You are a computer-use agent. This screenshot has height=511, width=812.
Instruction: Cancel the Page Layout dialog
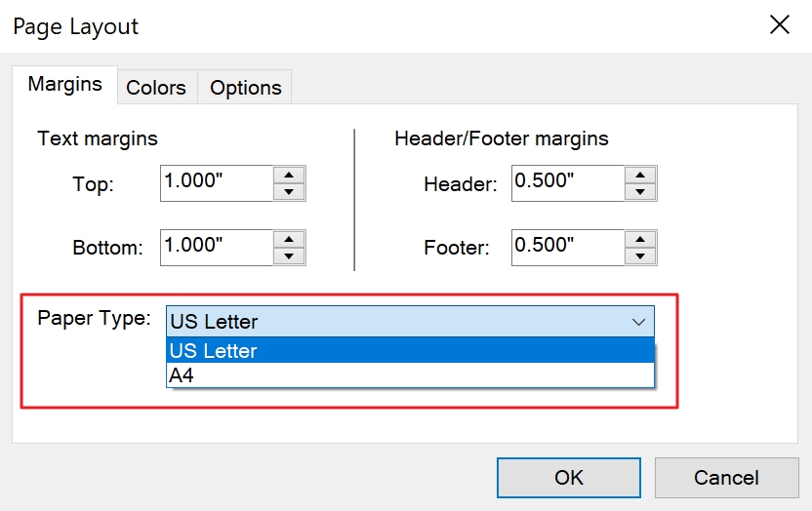726,478
